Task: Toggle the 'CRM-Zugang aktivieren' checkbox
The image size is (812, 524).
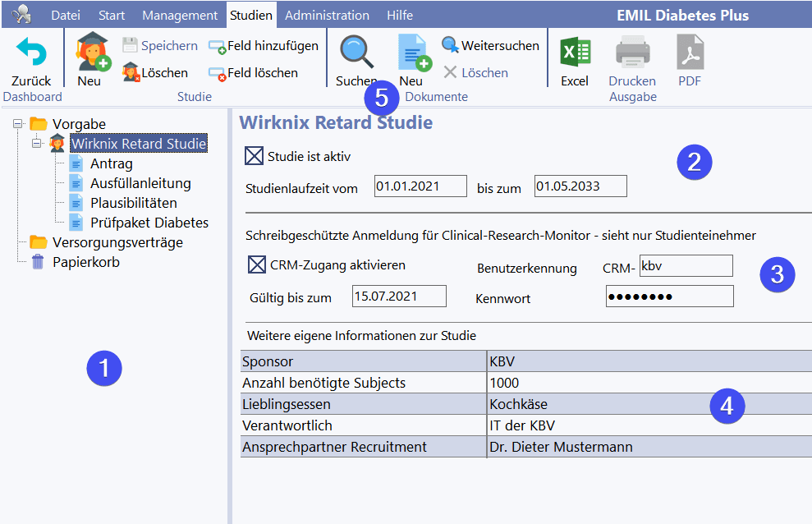Action: [257, 264]
